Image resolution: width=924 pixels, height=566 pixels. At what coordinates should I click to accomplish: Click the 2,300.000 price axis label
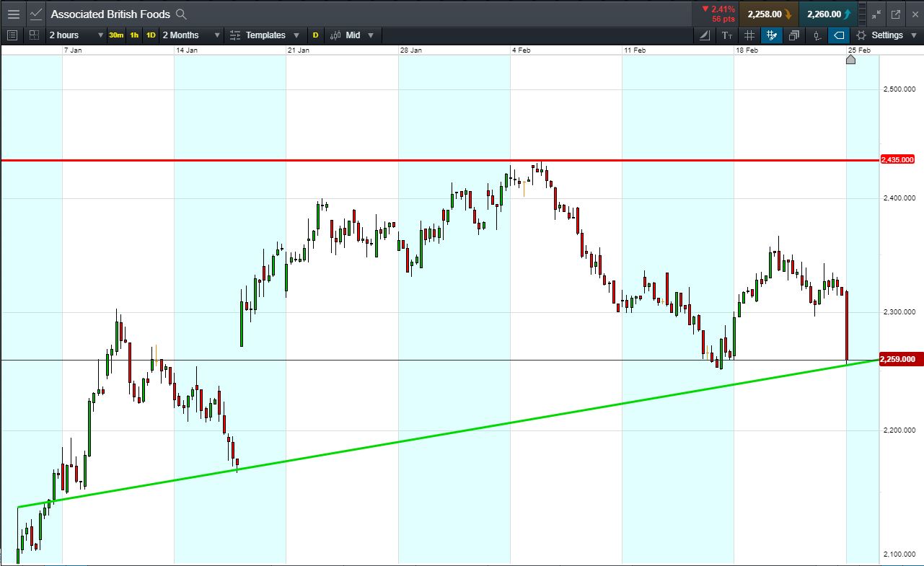(x=899, y=311)
